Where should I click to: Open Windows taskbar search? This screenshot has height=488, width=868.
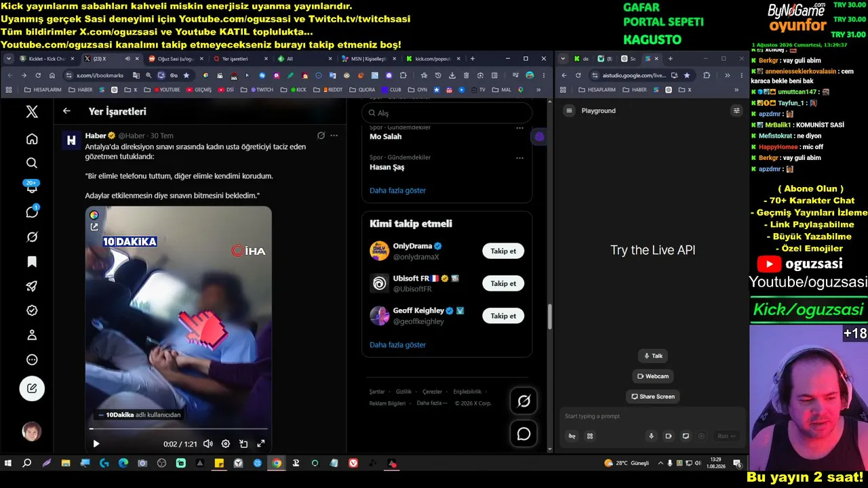[27, 464]
